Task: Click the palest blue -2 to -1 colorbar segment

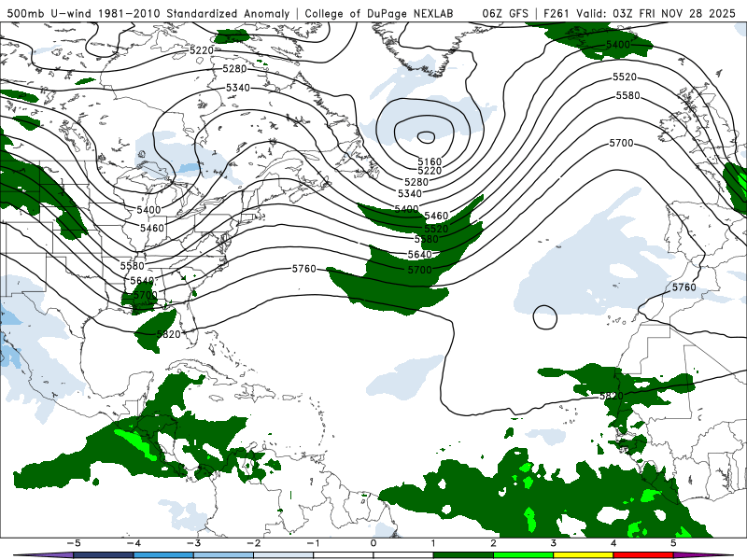Action: pos(284,555)
